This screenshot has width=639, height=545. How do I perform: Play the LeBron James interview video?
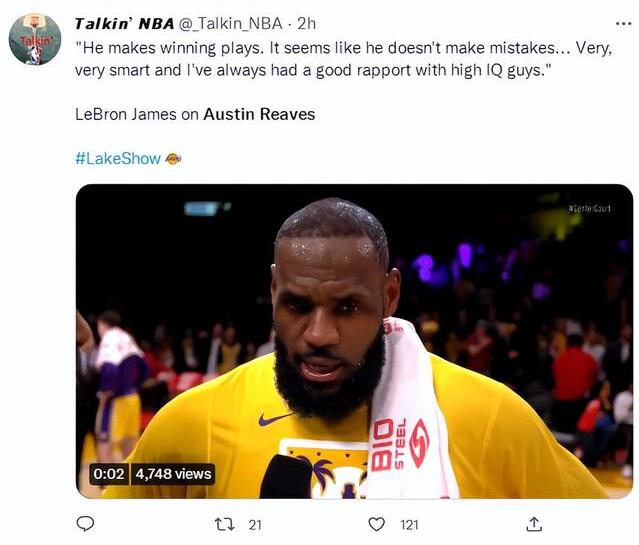tap(354, 340)
